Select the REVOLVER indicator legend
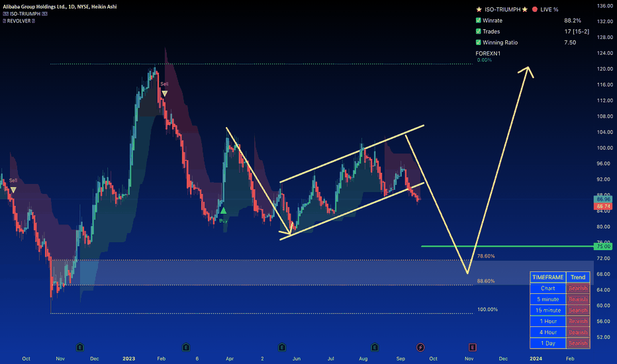Viewport: 617px width, 364px height. (x=19, y=21)
